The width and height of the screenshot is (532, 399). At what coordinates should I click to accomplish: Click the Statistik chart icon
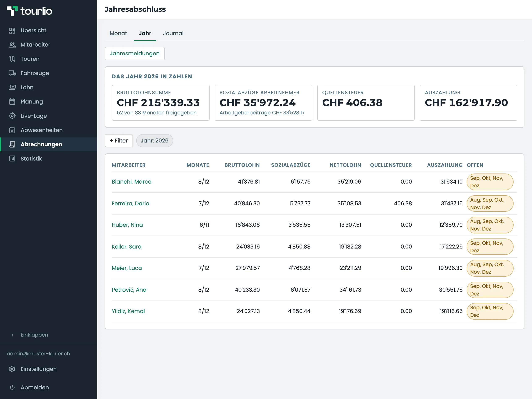click(x=12, y=158)
